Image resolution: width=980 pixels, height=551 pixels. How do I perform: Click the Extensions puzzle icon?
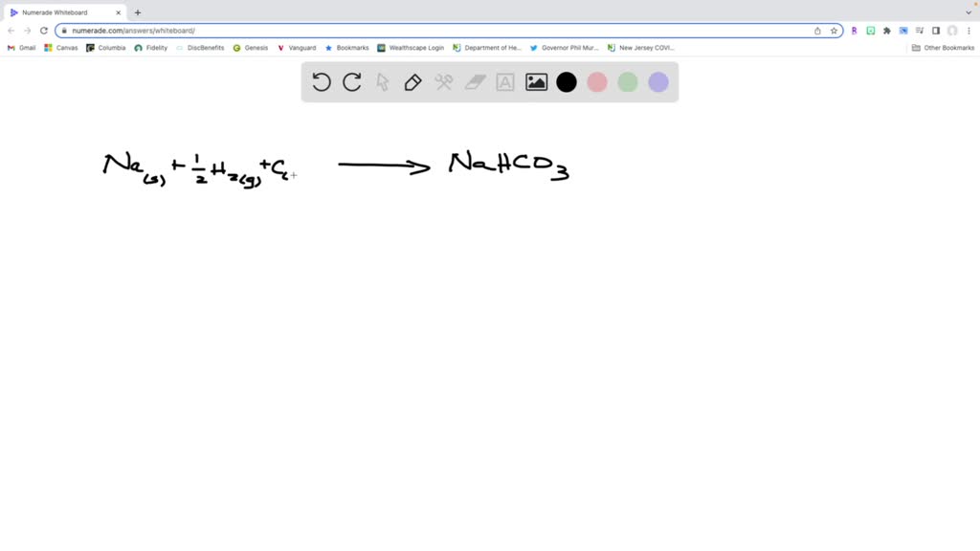click(885, 30)
